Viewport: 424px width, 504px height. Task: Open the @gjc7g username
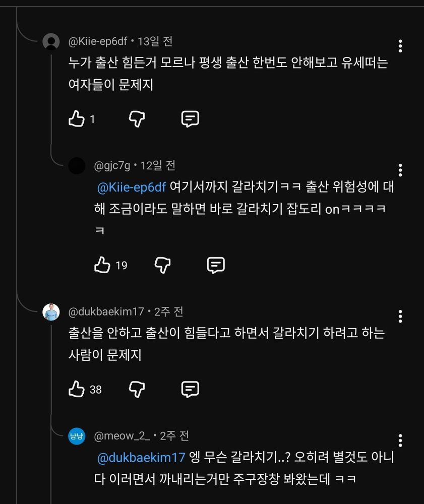112,165
